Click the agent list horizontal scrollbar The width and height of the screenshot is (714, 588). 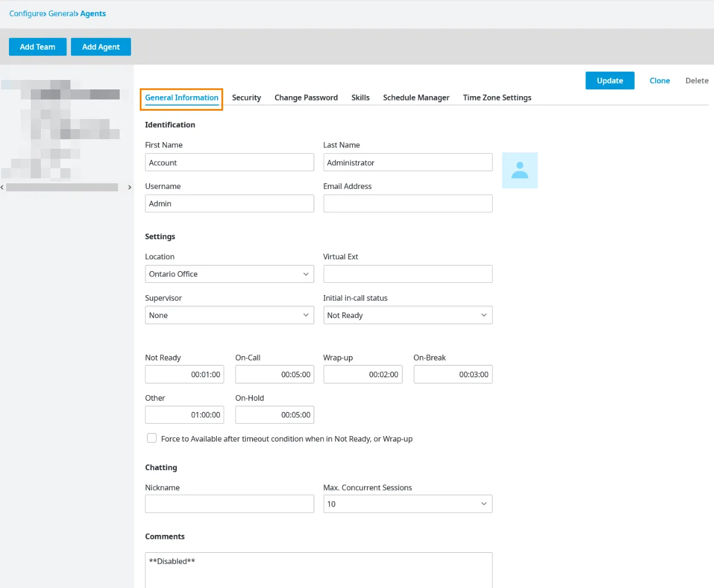coord(62,187)
